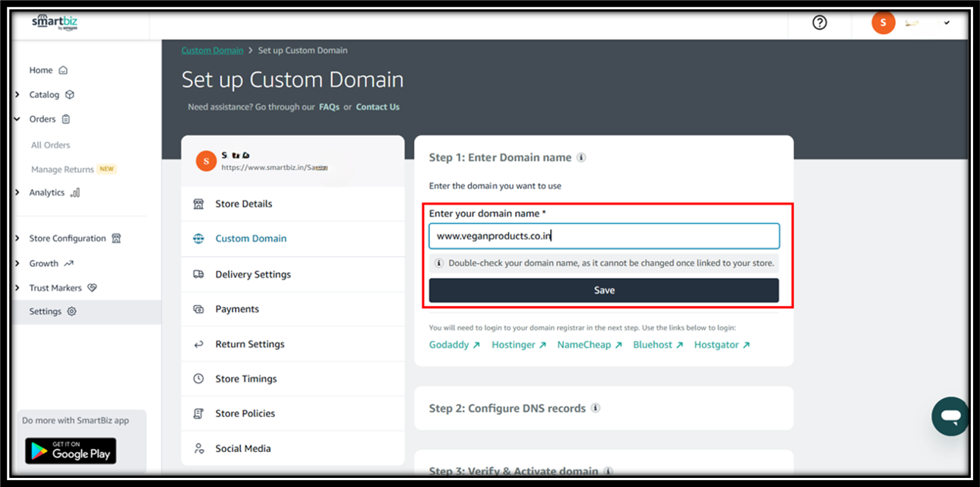
Task: Click the domain name input field
Action: [x=604, y=236]
